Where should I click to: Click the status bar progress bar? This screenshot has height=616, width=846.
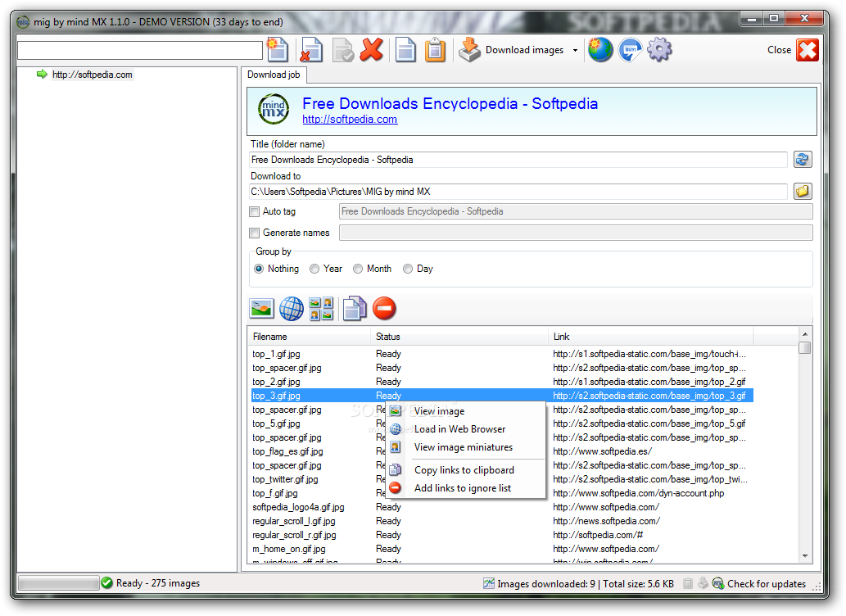(x=58, y=583)
